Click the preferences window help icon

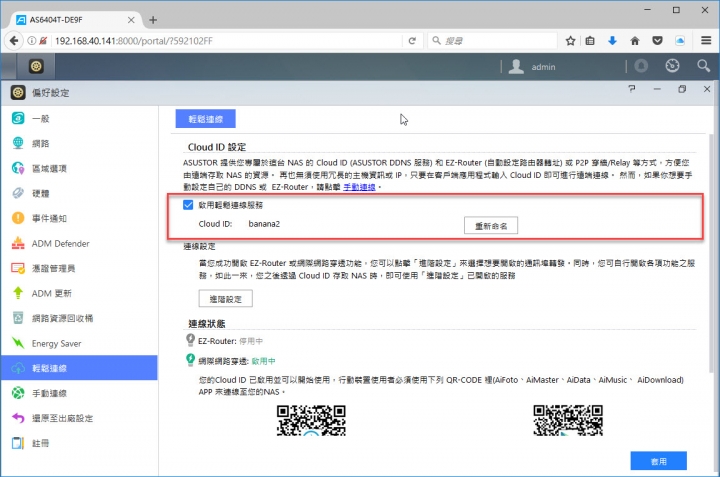[x=632, y=89]
